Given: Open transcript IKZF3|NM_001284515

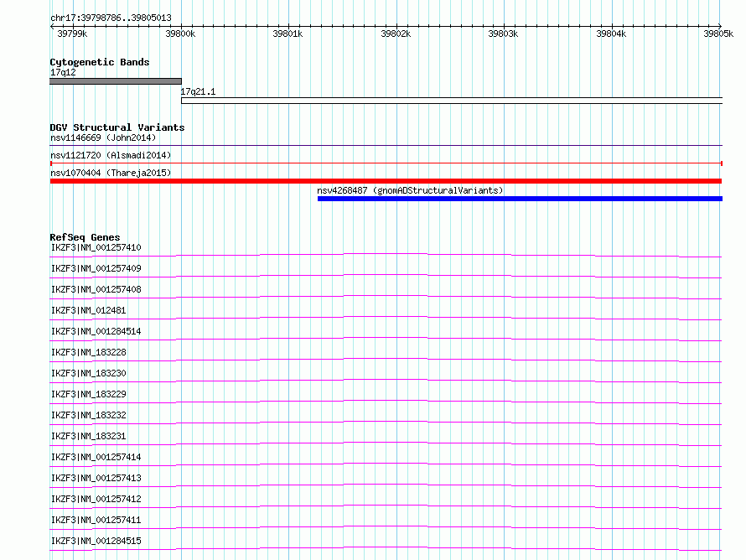Looking at the screenshot, I should pyautogui.click(x=96, y=541).
